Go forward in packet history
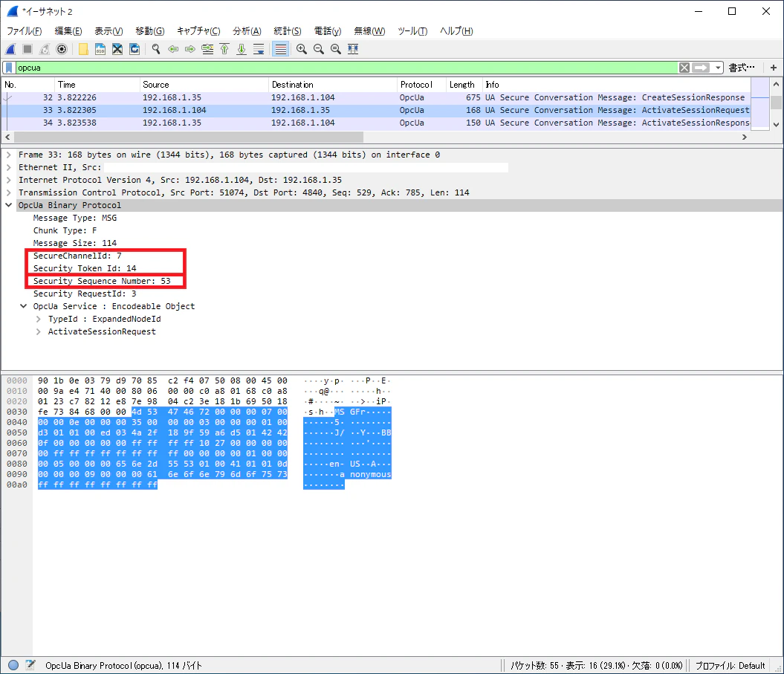Viewport: 784px width, 674px height. 190,49
